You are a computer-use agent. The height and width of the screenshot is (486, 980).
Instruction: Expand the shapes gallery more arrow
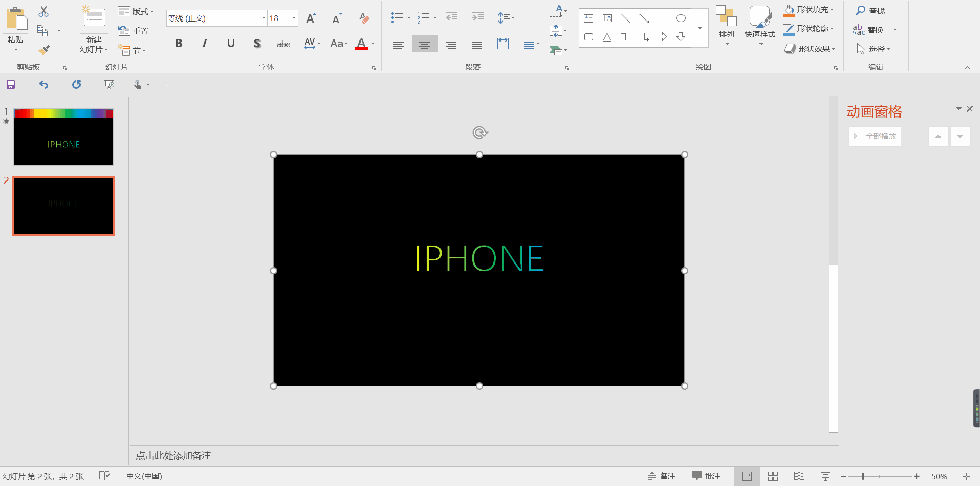click(x=699, y=28)
